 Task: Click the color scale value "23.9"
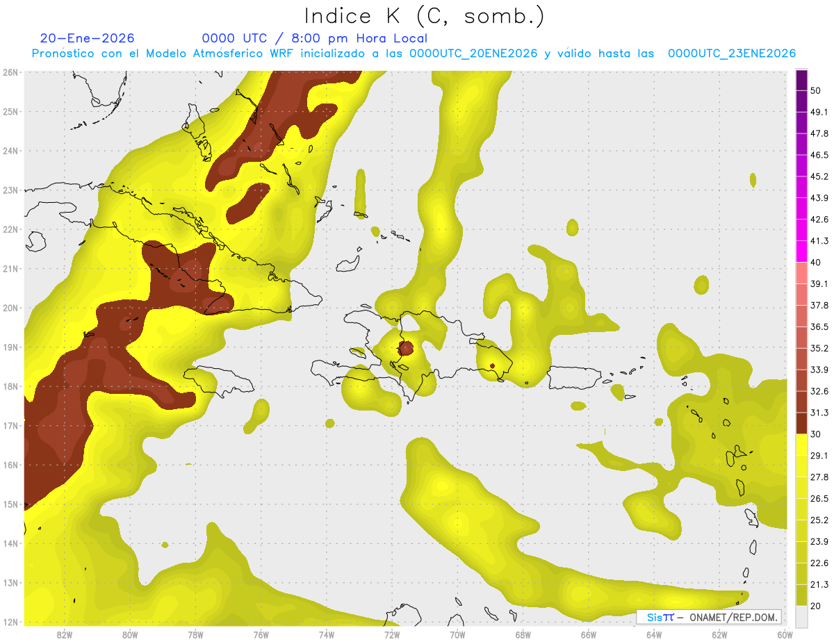point(819,542)
